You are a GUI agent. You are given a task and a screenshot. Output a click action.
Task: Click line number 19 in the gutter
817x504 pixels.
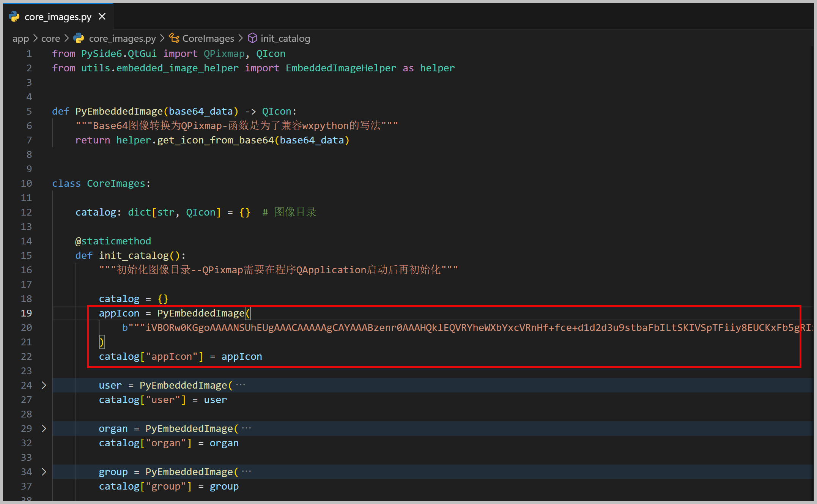[26, 313]
